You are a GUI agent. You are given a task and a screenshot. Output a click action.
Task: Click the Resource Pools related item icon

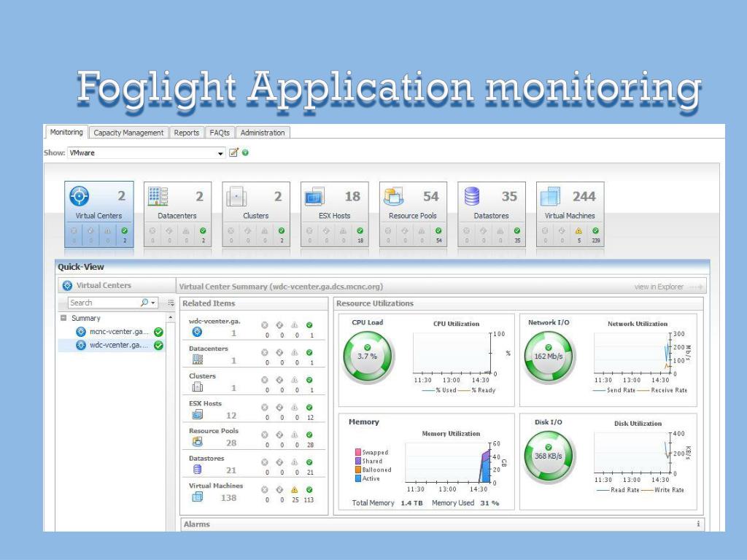pyautogui.click(x=197, y=441)
